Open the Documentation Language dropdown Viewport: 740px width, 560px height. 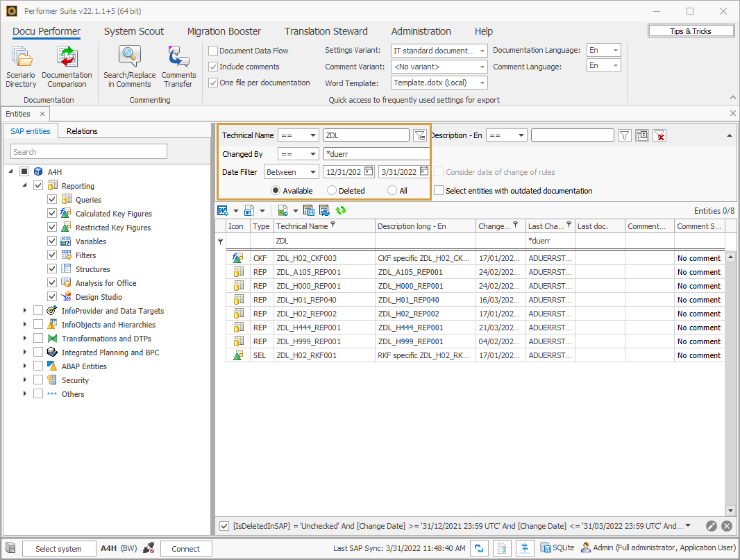616,50
